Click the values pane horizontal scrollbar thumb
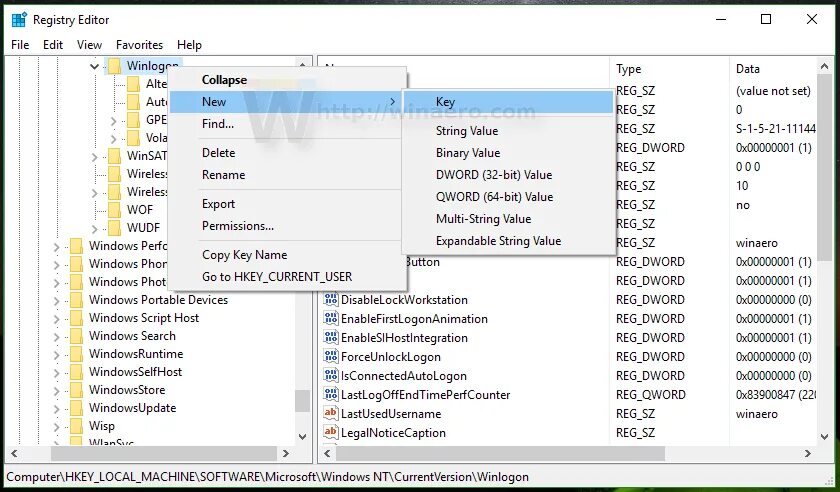This screenshot has width=840, height=492. (x=500, y=453)
